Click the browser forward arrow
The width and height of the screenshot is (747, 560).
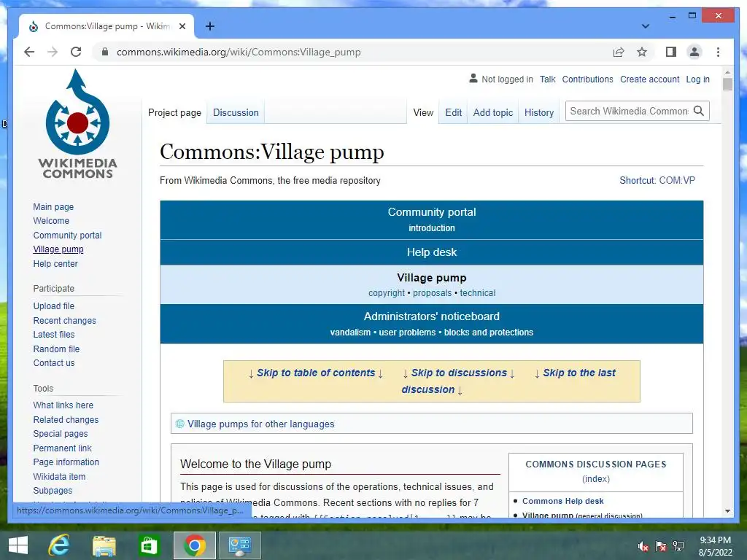coord(53,52)
